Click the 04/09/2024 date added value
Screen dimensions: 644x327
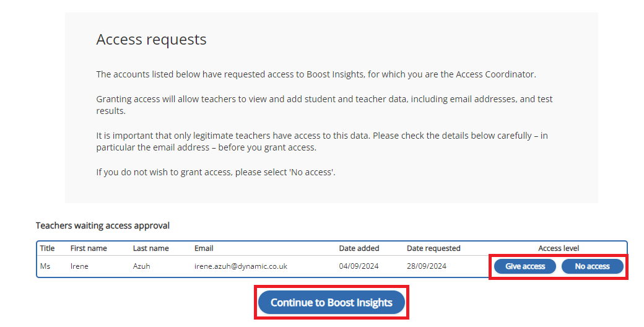(359, 266)
